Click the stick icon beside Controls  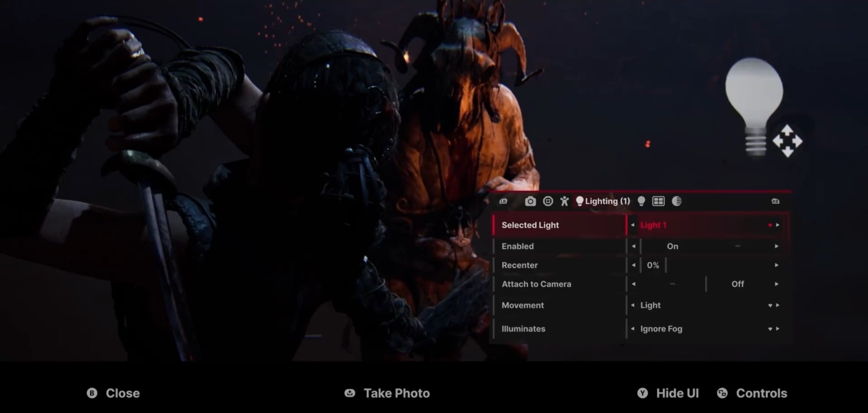722,393
